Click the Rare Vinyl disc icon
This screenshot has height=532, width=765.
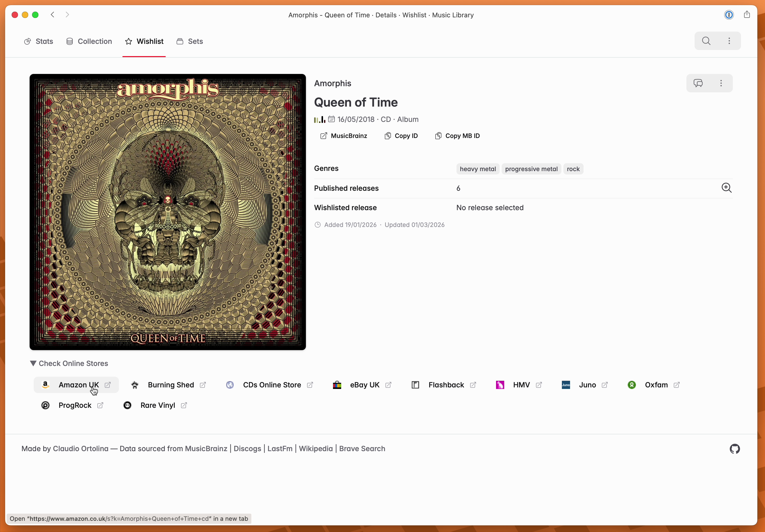127,405
